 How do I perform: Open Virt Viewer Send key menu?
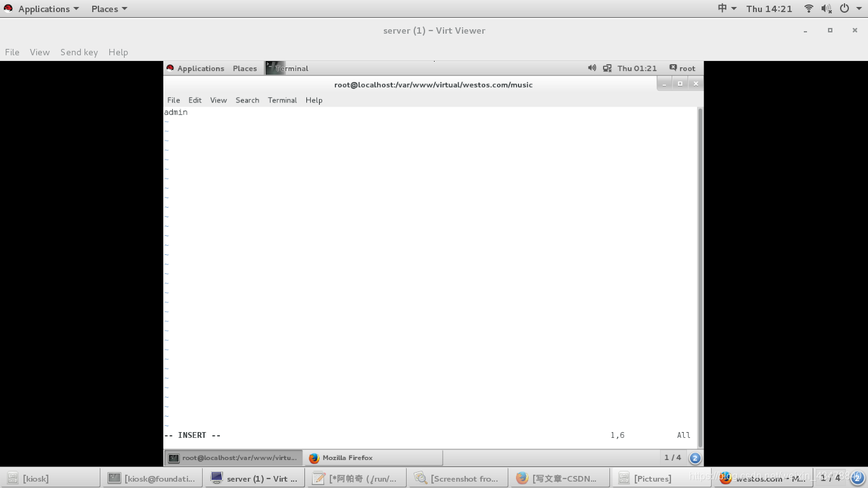79,52
